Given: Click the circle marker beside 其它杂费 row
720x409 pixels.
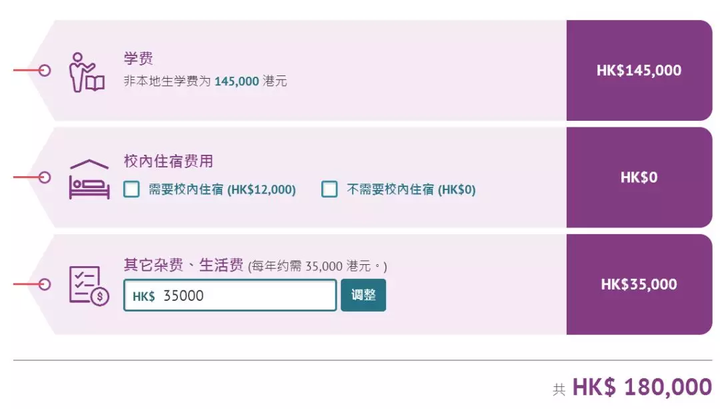Looking at the screenshot, I should click(45, 284).
